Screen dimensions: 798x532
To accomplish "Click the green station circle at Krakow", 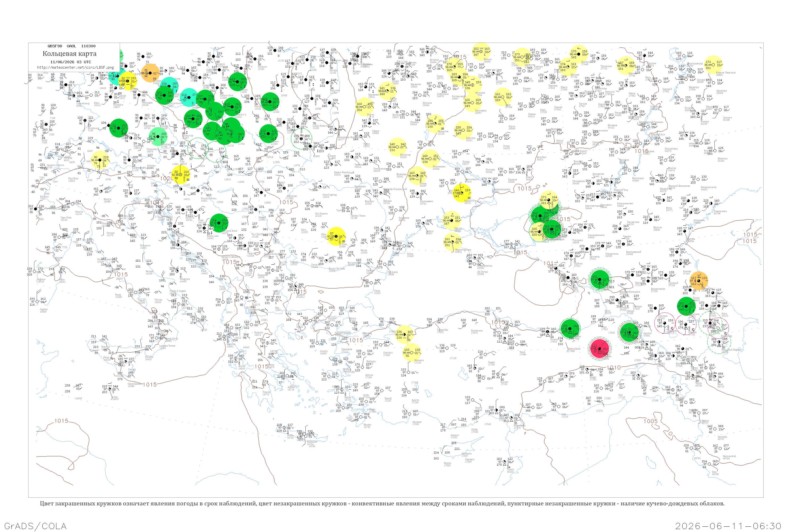I will (x=268, y=133).
